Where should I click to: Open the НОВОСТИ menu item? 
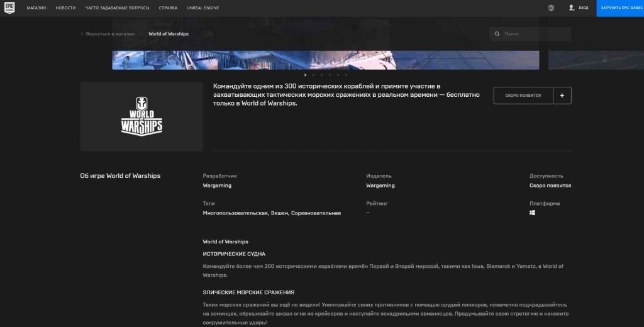[x=65, y=8]
